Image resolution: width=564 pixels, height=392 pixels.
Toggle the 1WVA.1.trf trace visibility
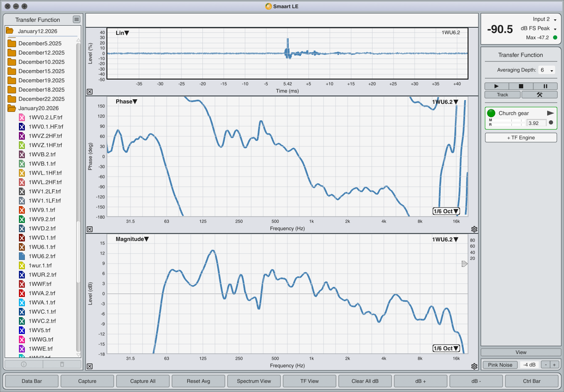point(22,302)
